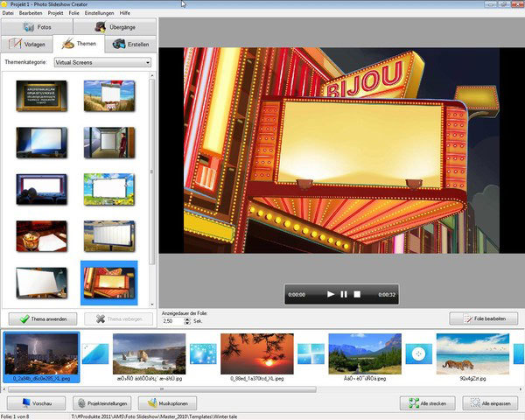The height and width of the screenshot is (420, 525).
Task: Click the 0_88ed_1a370fcd_XL.jpeg file name
Action: pos(257,379)
